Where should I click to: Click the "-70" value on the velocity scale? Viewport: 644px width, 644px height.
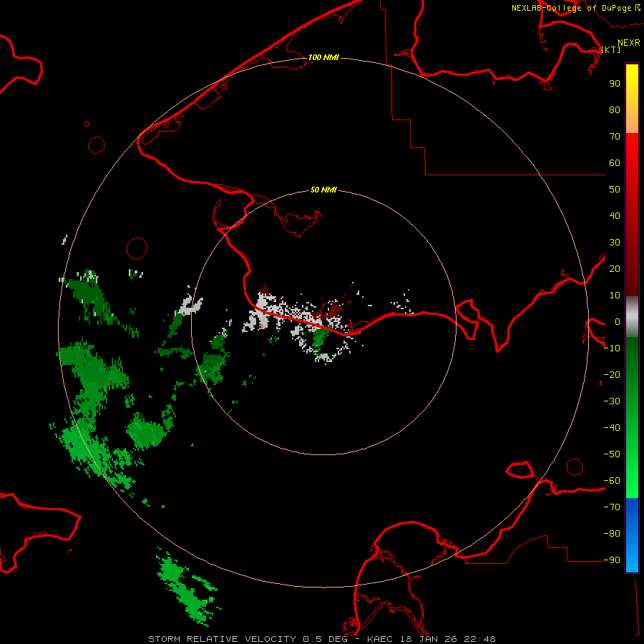pyautogui.click(x=612, y=507)
